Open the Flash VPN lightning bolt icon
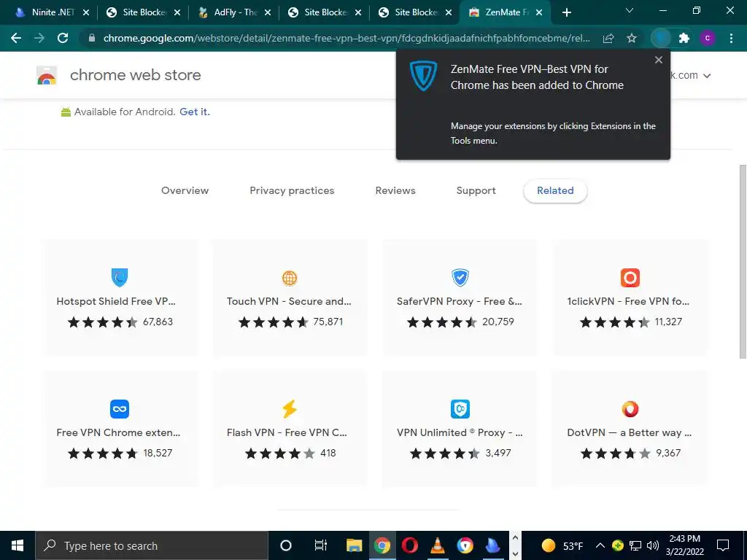 click(290, 409)
